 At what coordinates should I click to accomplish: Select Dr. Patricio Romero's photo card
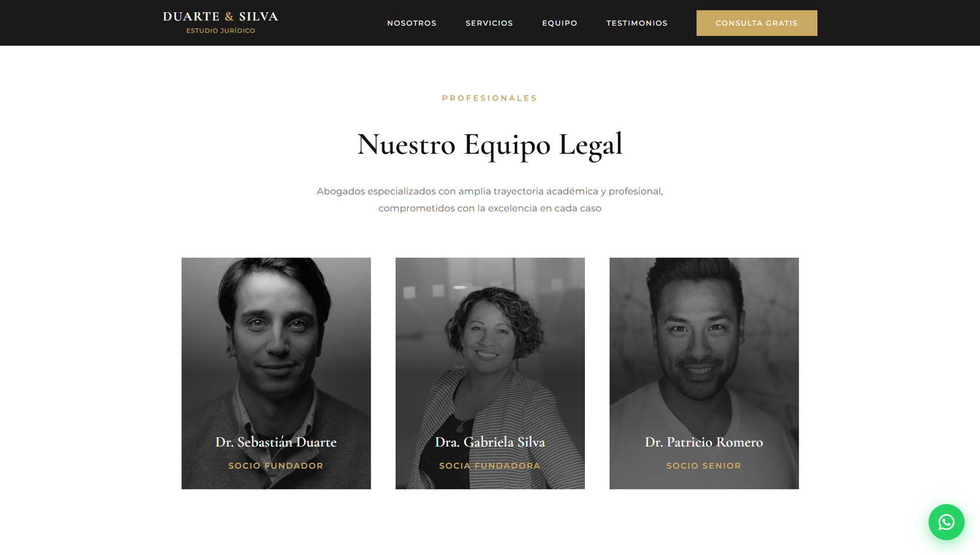[x=704, y=373]
